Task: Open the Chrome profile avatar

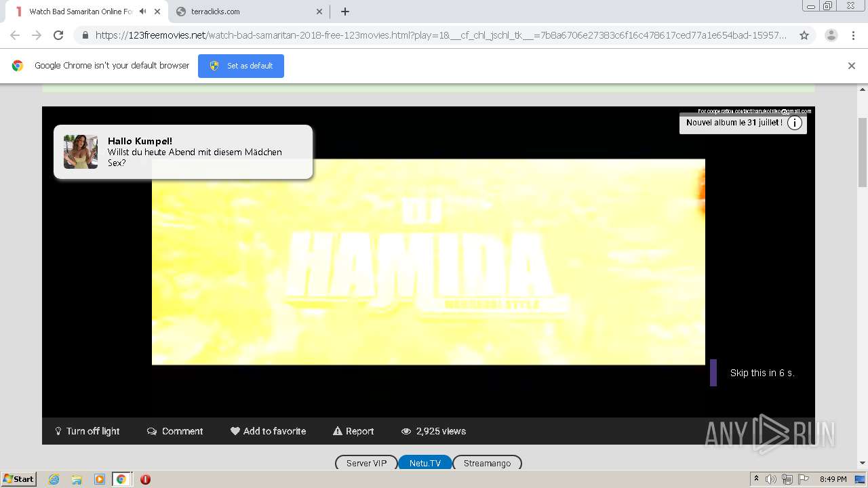Action: (831, 35)
